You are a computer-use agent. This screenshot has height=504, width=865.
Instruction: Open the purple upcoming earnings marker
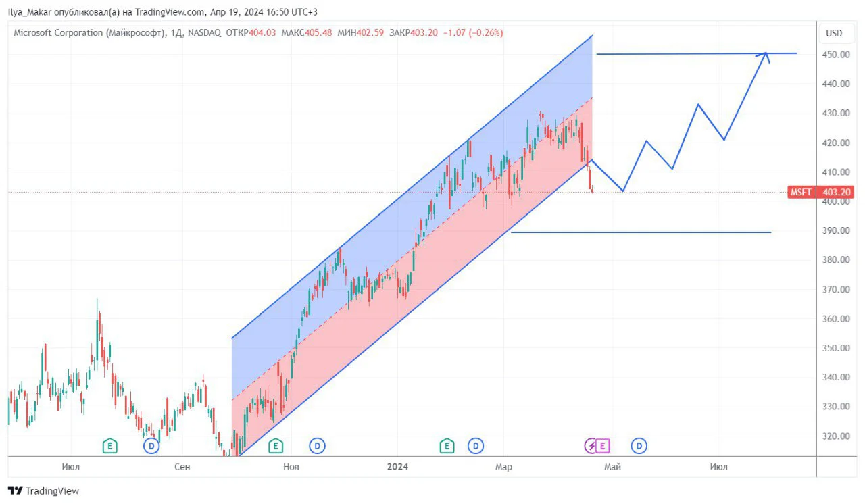[602, 446]
